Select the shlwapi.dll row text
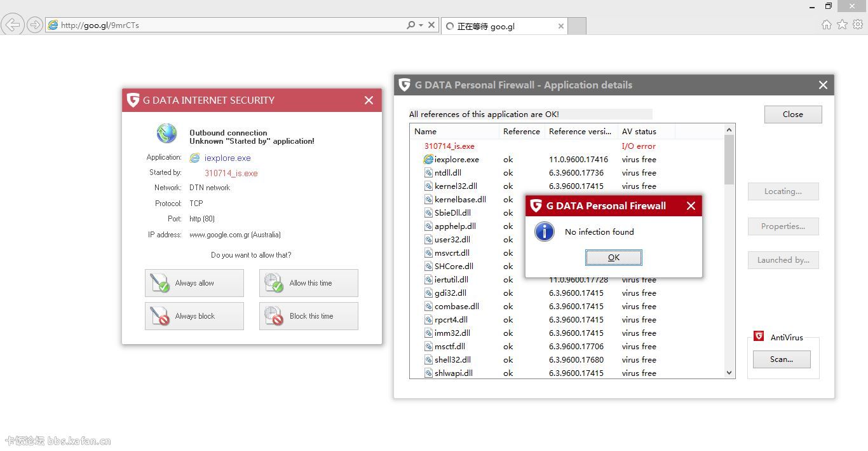 click(x=454, y=373)
